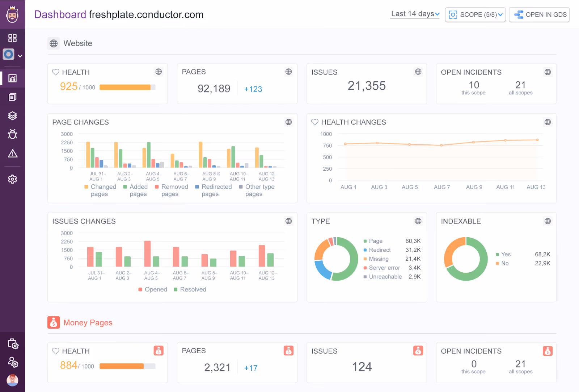The width and height of the screenshot is (579, 392).
Task: Click the Indexable donut chart
Action: 466,259
